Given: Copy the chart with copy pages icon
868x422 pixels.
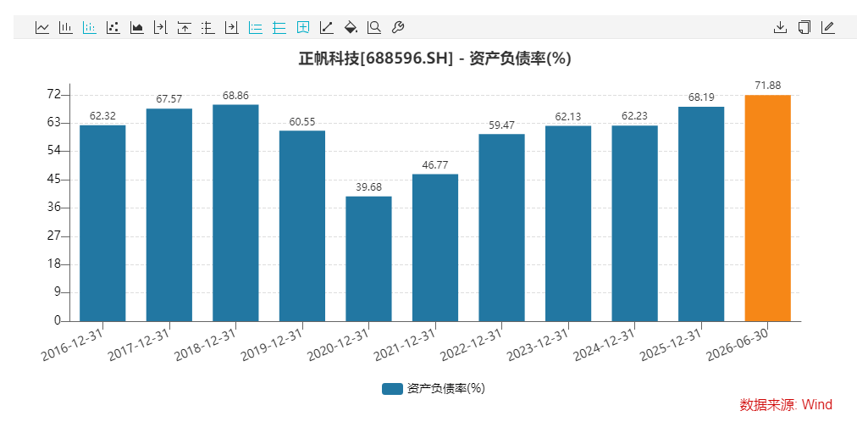Looking at the screenshot, I should (804, 27).
